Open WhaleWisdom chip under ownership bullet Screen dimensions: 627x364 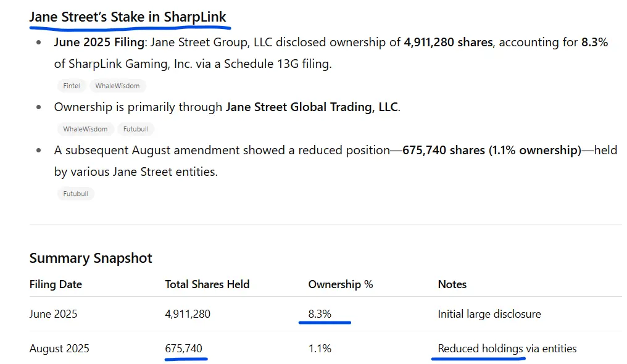[85, 129]
